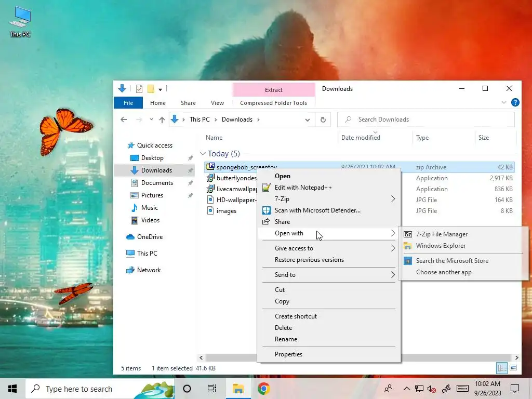Switch to Details view layout icon
The width and height of the screenshot is (532, 399).
coord(502,368)
